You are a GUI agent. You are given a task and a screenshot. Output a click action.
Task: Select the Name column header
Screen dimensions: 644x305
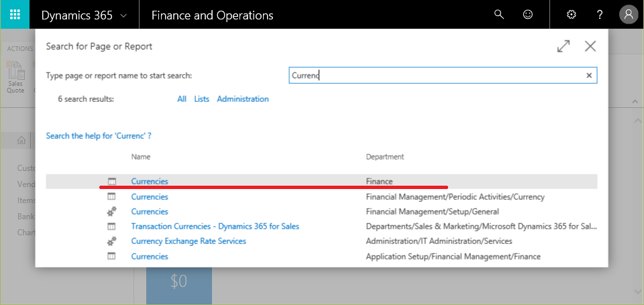click(141, 157)
